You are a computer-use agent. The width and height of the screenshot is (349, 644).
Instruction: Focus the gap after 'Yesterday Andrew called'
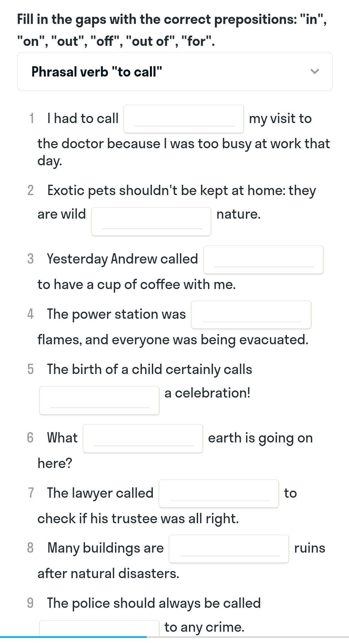[263, 260]
